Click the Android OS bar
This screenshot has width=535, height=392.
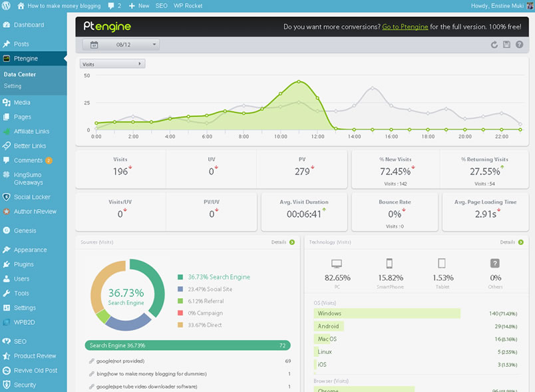tap(329, 326)
